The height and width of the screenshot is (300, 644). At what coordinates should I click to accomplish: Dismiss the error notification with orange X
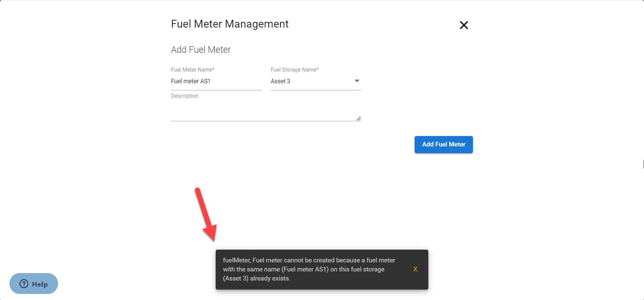[415, 269]
